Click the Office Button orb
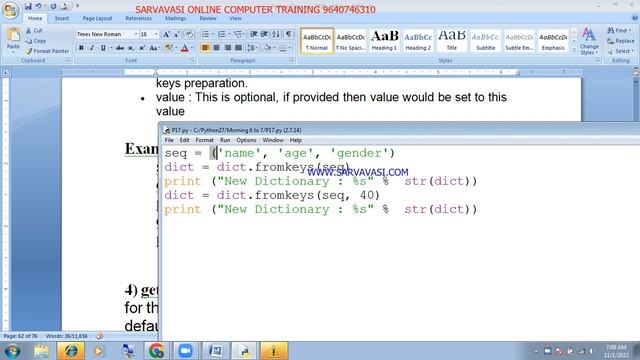 [x=10, y=10]
